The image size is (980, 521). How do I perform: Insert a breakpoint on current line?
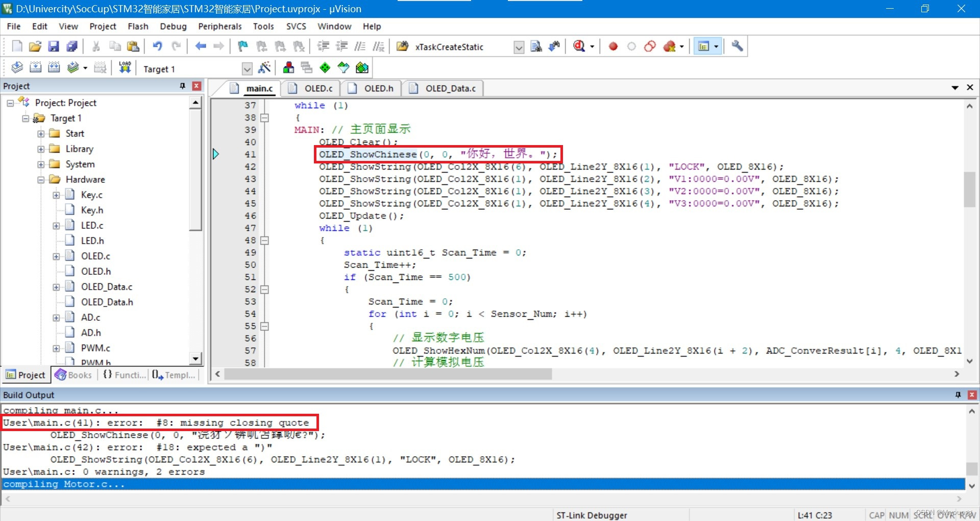612,46
